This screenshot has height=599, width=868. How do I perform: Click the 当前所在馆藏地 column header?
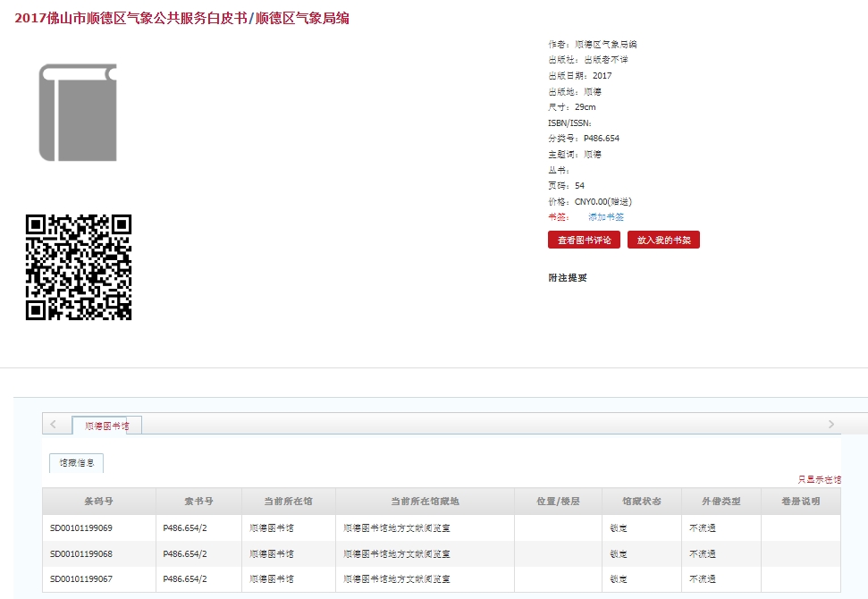click(425, 501)
